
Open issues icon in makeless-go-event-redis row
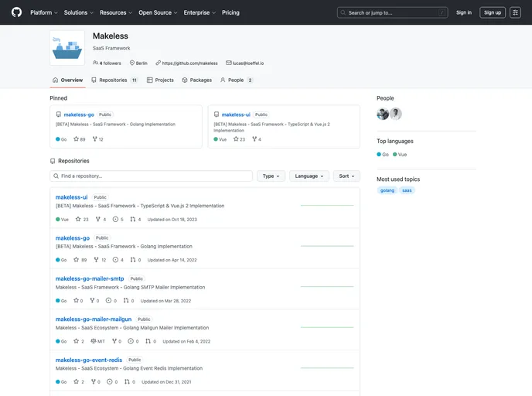click(x=110, y=381)
